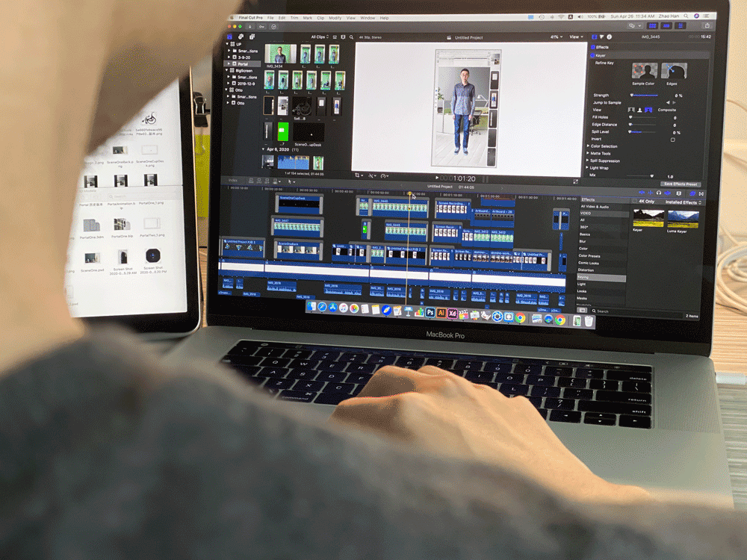Open the File menu
This screenshot has width=747, height=560.
(x=270, y=18)
